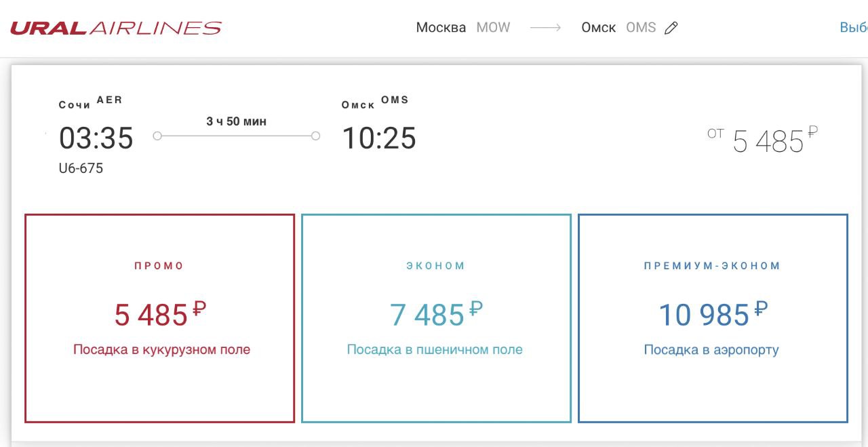This screenshot has height=447, width=868.
Task: Click the Москва MOW origin label
Action: coord(462,28)
